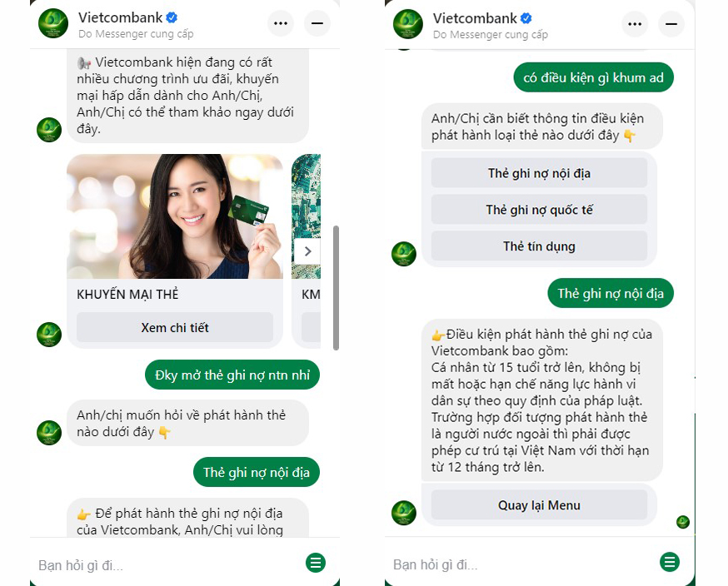Choose Thẻ ghi nợ quốc tế option
This screenshot has width=728, height=586.
[x=539, y=210]
